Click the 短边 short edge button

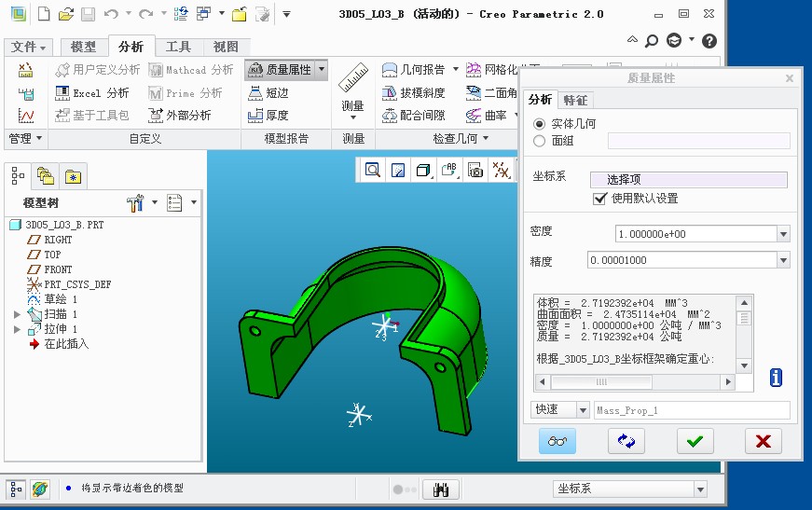(268, 93)
